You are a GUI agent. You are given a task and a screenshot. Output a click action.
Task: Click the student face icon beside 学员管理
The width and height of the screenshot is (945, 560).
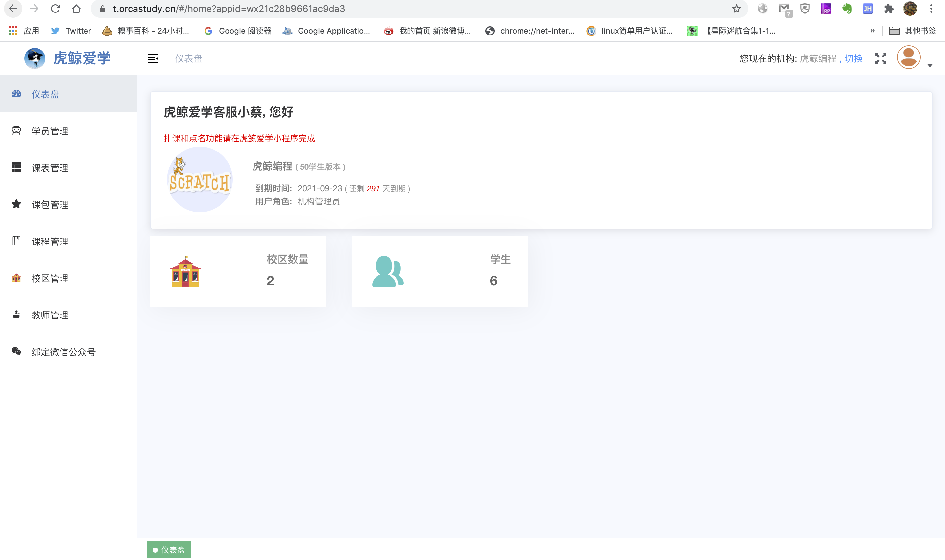(16, 130)
